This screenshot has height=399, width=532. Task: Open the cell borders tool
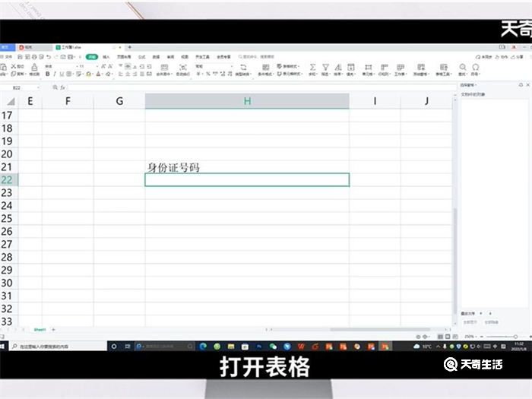click(x=69, y=74)
